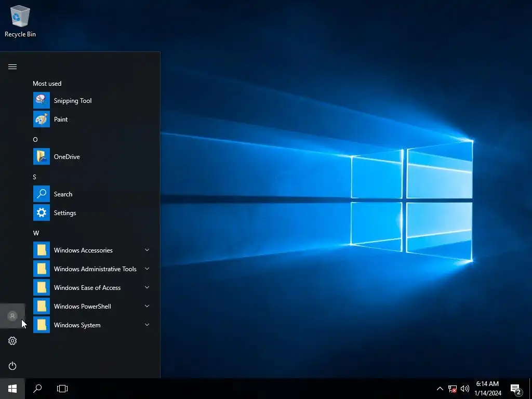Expand Windows Ease of Access chevron

pyautogui.click(x=147, y=287)
